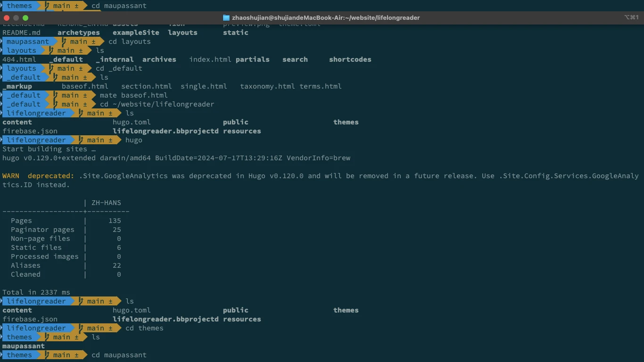Click the README.md file name
Viewport: 644px width, 362px height.
(21, 33)
